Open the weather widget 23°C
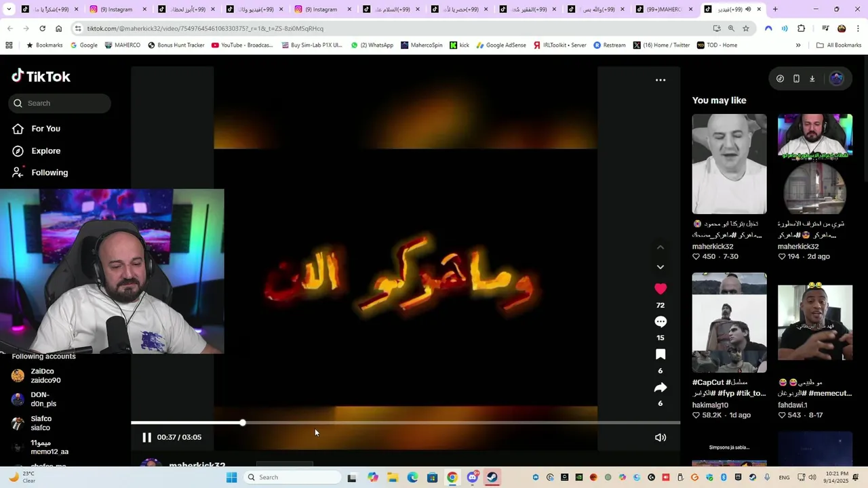The height and width of the screenshot is (488, 868). click(x=22, y=477)
